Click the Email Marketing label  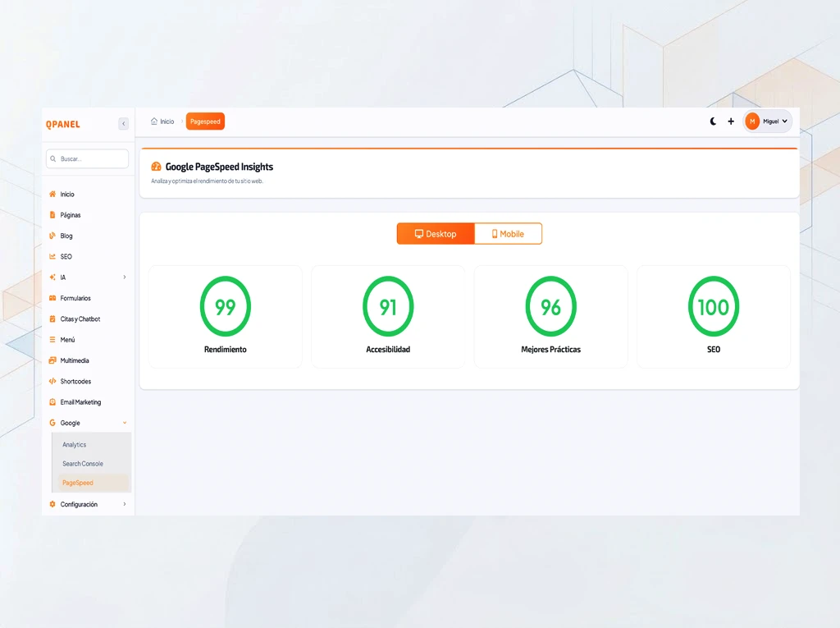[80, 402]
